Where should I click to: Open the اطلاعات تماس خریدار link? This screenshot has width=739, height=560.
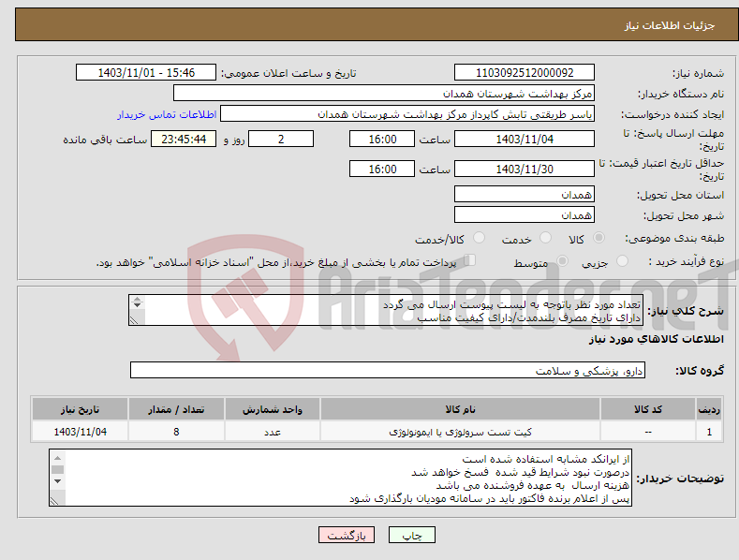click(167, 114)
